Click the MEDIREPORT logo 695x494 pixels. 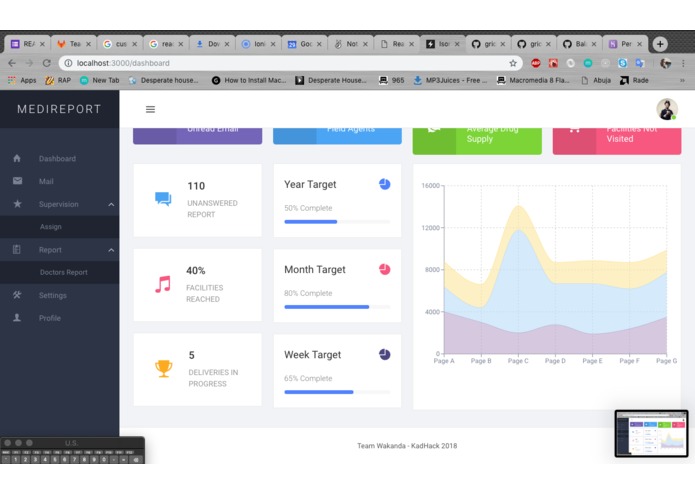pyautogui.click(x=59, y=109)
